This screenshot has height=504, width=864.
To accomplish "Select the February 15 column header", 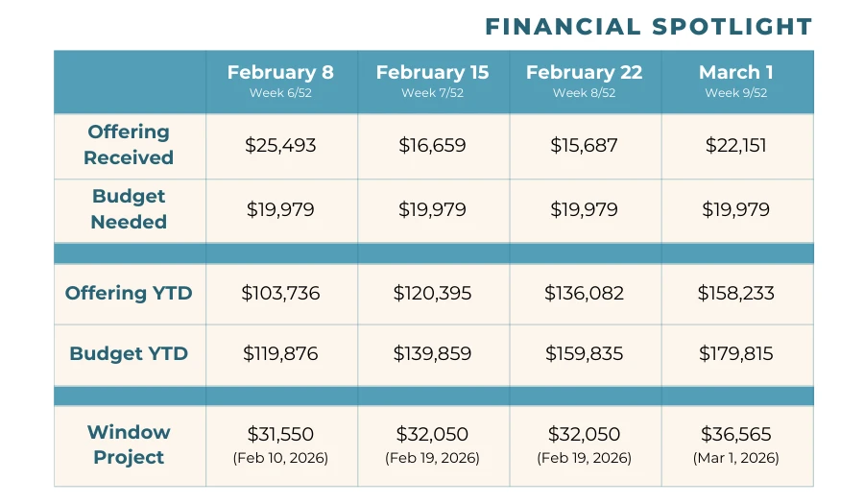I will coord(432,80).
